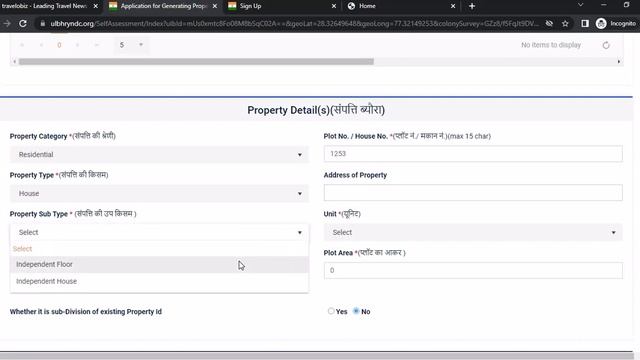This screenshot has width=640, height=360.
Task: Choose Independent Floor from the list
Action: [159, 264]
